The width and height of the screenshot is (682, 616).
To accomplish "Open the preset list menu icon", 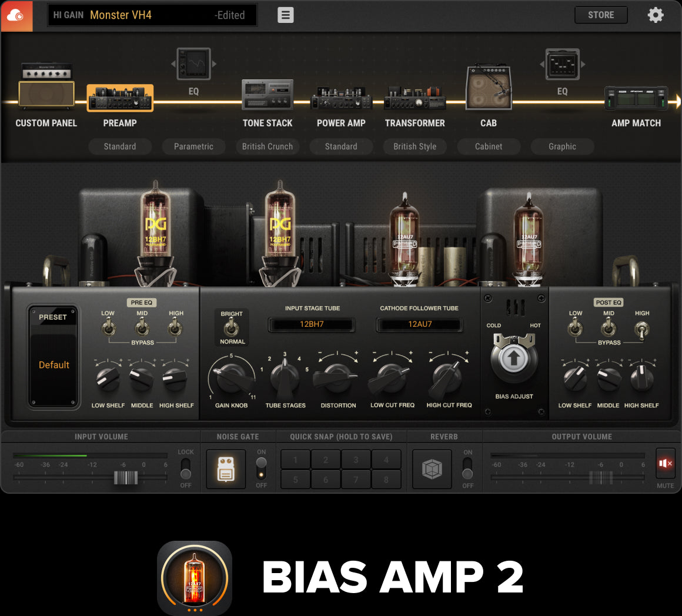I will [286, 15].
